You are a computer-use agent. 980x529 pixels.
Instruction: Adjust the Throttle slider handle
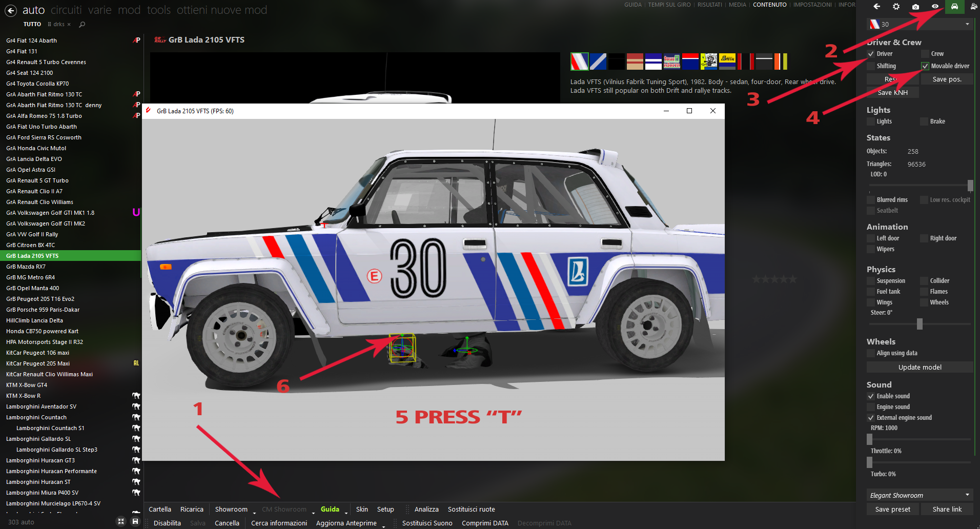tap(869, 462)
